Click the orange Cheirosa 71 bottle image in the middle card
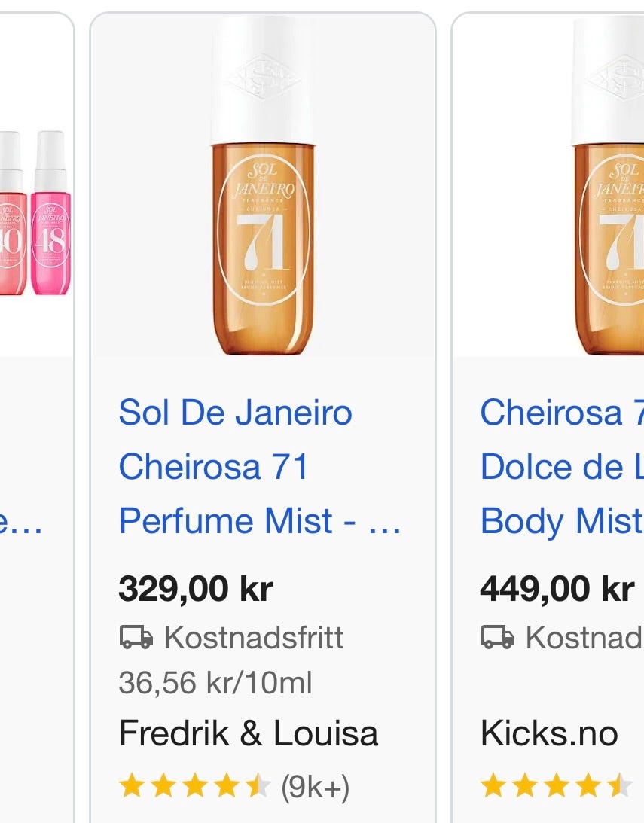The image size is (644, 823). point(263,185)
